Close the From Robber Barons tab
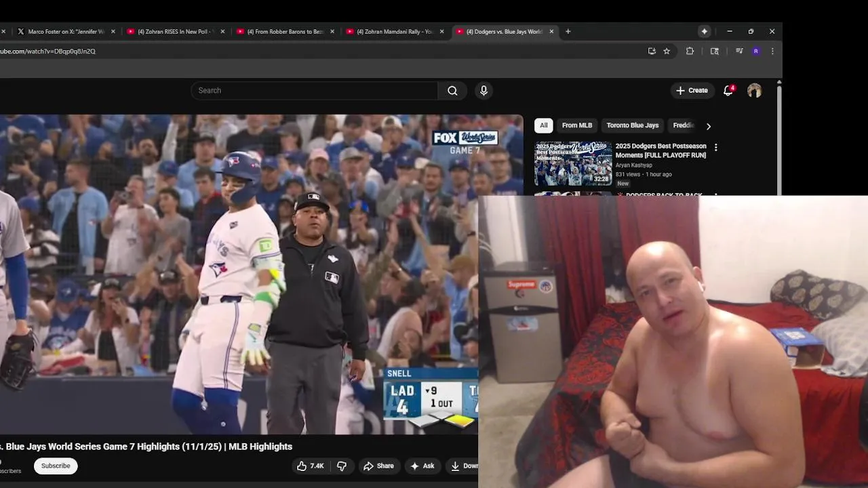868x488 pixels. point(332,31)
